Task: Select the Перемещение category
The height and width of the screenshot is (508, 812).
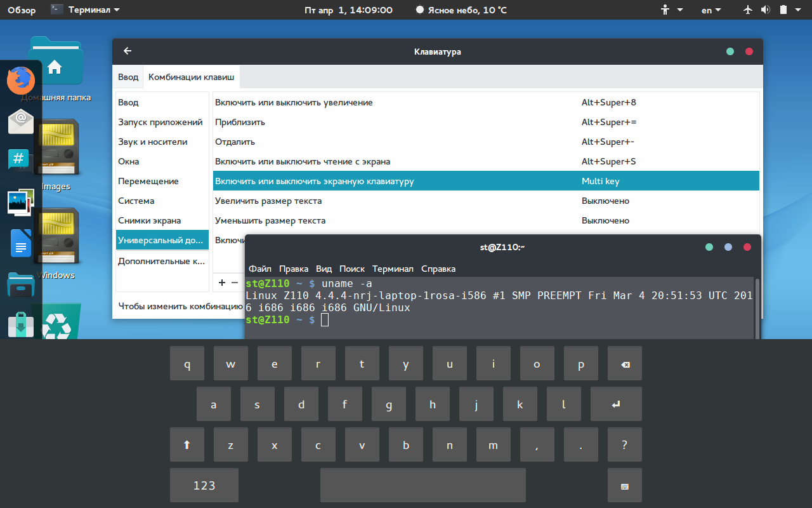Action: 162,181
